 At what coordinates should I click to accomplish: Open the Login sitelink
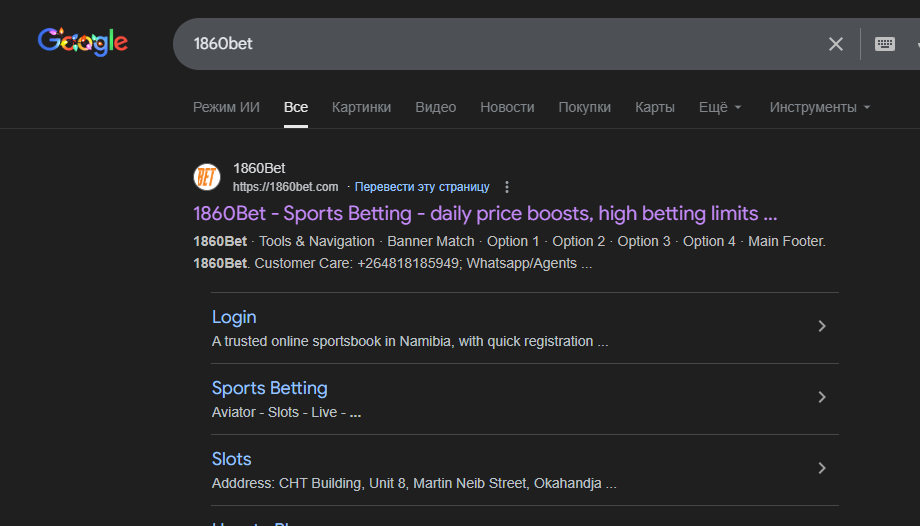[x=234, y=317]
